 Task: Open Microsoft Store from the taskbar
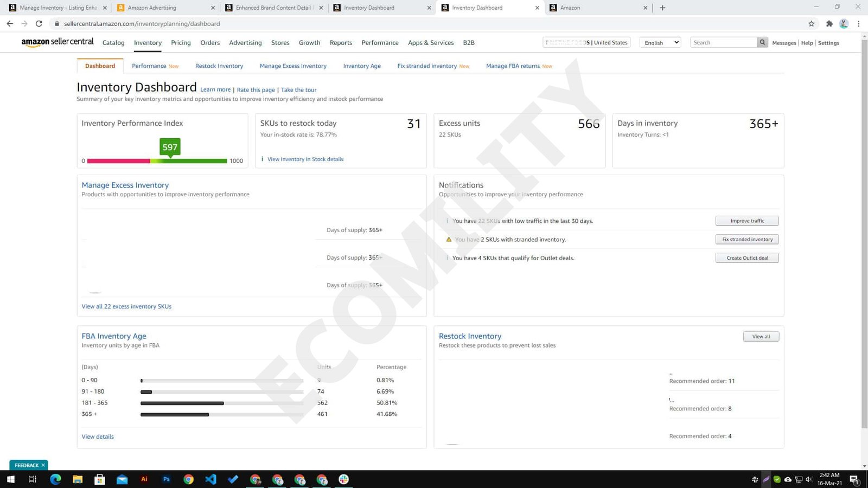(100, 479)
